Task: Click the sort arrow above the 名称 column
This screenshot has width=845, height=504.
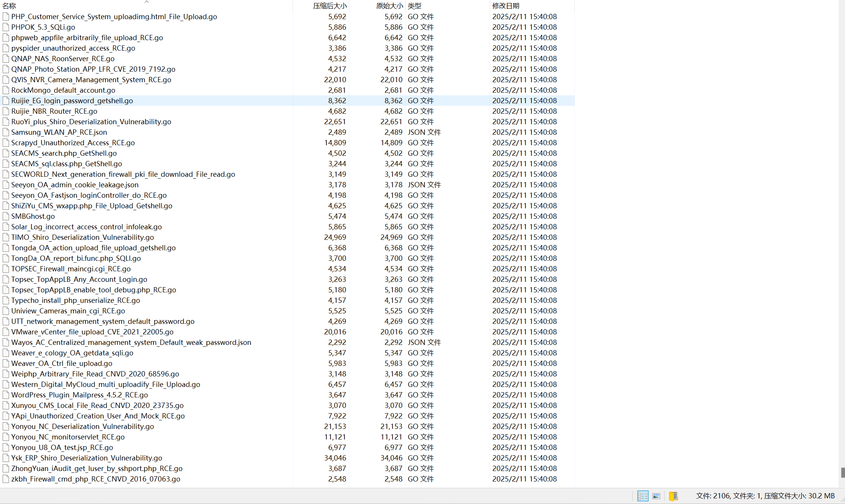Action: click(146, 2)
